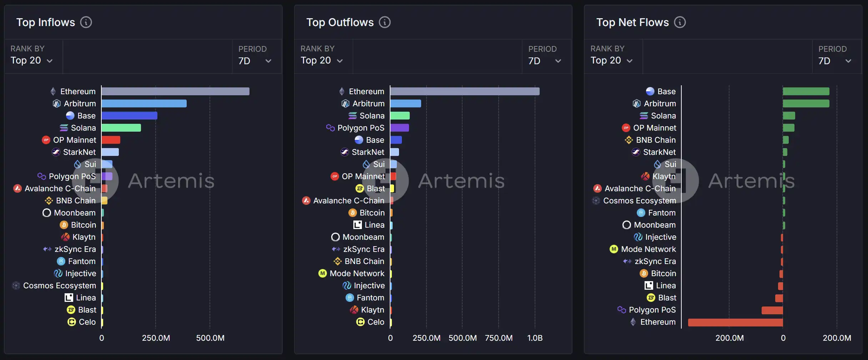Image resolution: width=868 pixels, height=360 pixels.
Task: Open Rank By dropdown in Top Inflows
Action: coord(32,61)
